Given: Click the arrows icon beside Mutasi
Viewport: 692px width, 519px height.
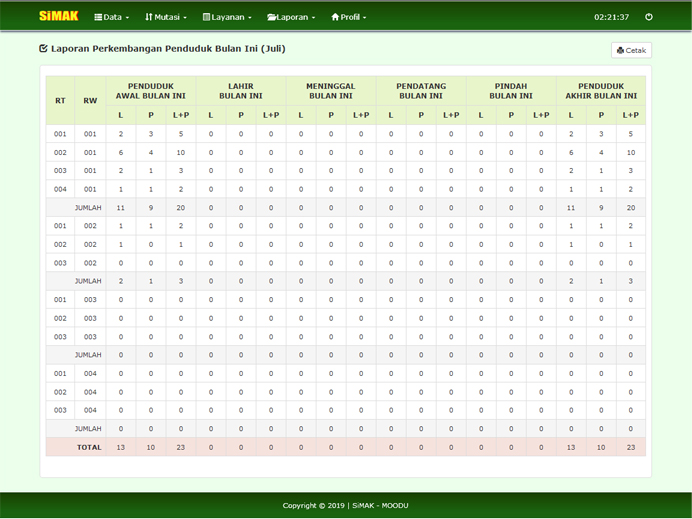Looking at the screenshot, I should coord(149,17).
